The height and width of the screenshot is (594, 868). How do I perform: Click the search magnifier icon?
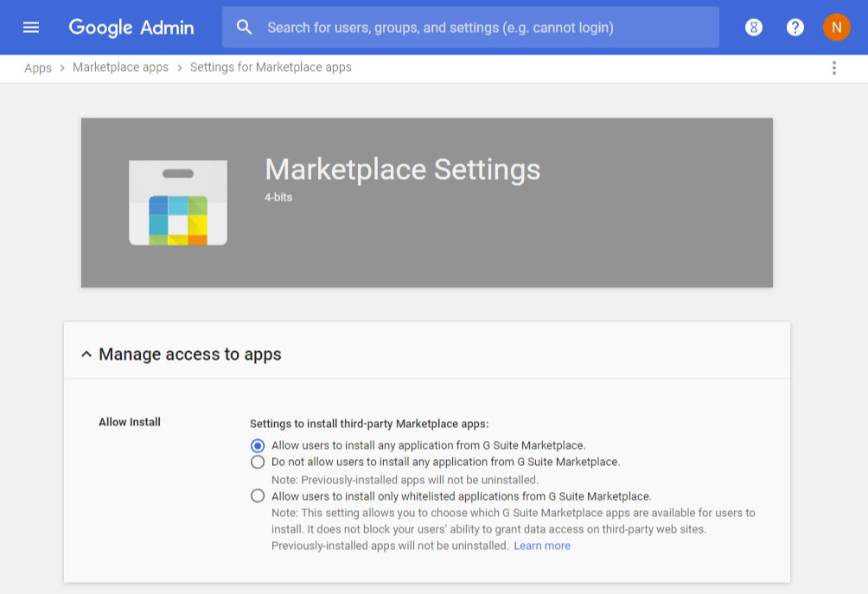[244, 27]
